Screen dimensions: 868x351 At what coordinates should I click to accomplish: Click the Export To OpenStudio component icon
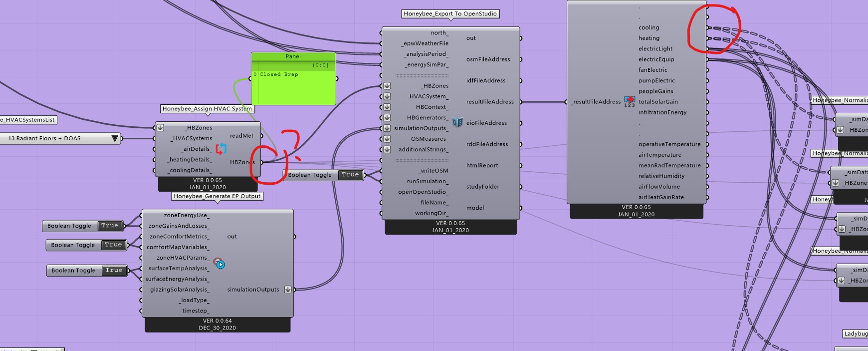pyautogui.click(x=457, y=122)
